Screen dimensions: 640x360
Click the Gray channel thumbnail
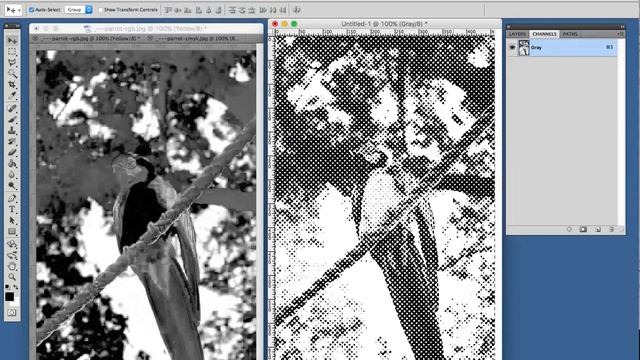pyautogui.click(x=524, y=48)
